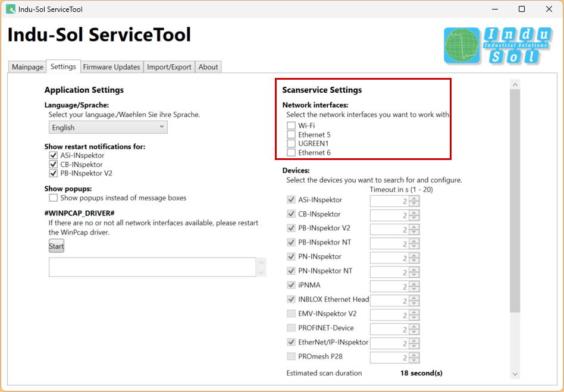Decrease INBLOX Ethernet Head timeout with down arrow

414,303
